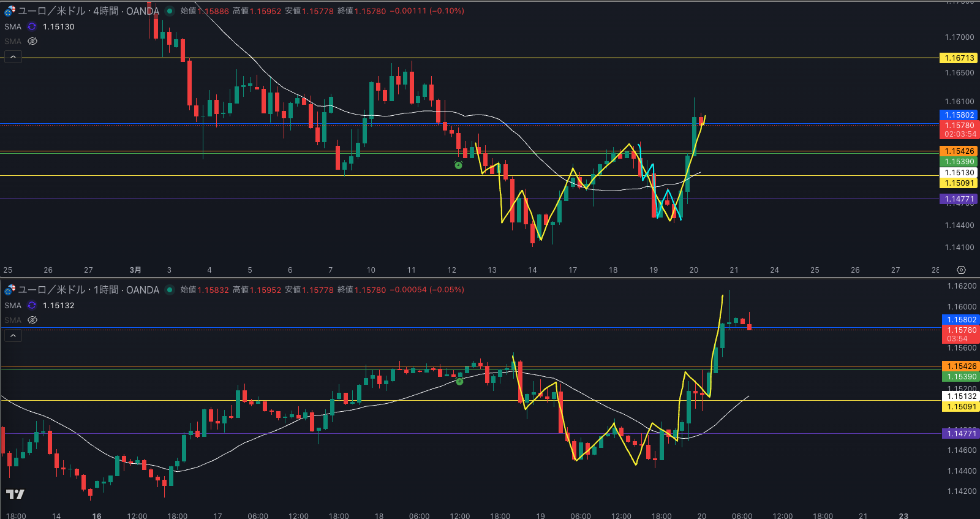
Task: Click the purple 1.14771 price label in upper chart
Action: point(959,199)
